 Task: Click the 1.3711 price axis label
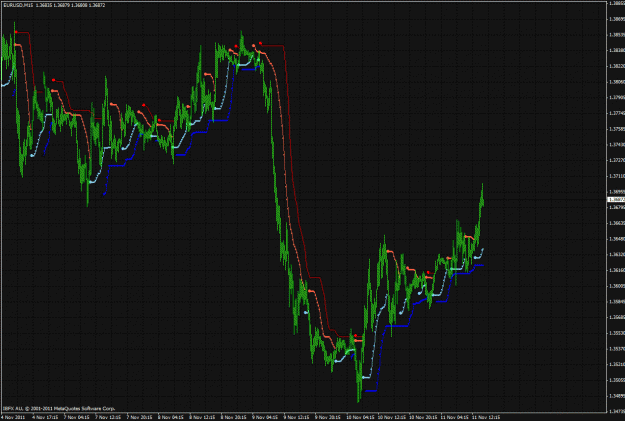(x=617, y=176)
